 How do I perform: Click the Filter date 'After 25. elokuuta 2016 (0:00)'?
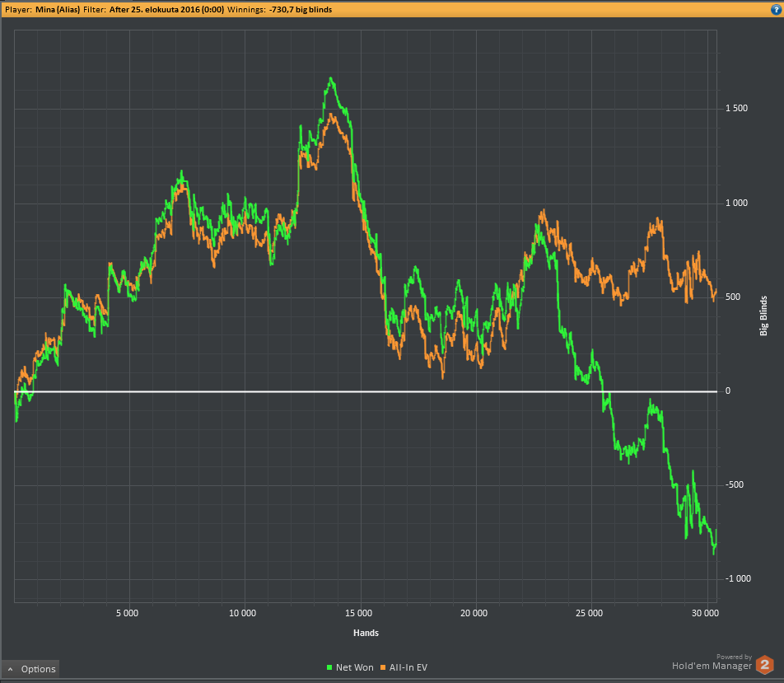point(166,10)
